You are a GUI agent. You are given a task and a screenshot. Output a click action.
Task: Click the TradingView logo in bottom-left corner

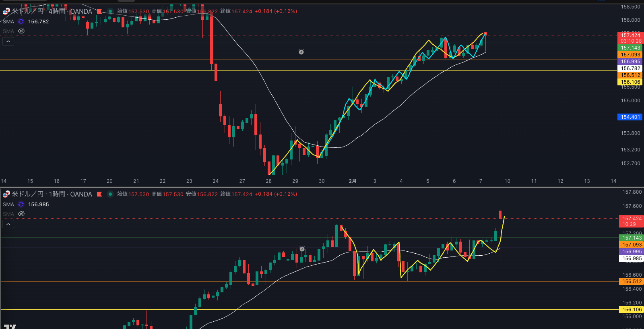pyautogui.click(x=10, y=326)
